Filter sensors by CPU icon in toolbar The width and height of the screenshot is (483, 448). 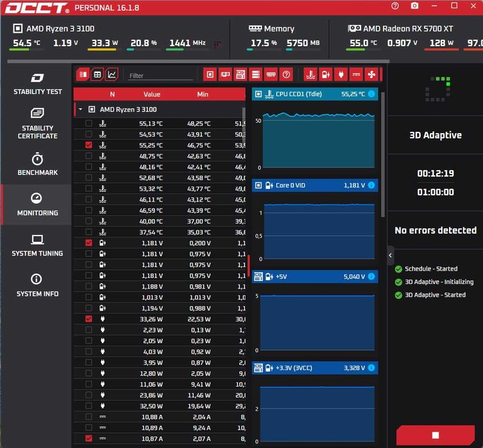(210, 74)
